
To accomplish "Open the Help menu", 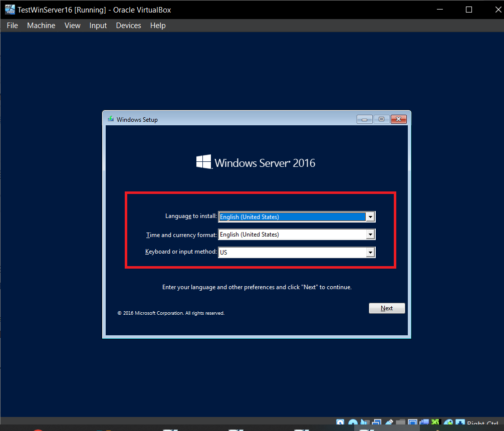I will click(x=158, y=26).
